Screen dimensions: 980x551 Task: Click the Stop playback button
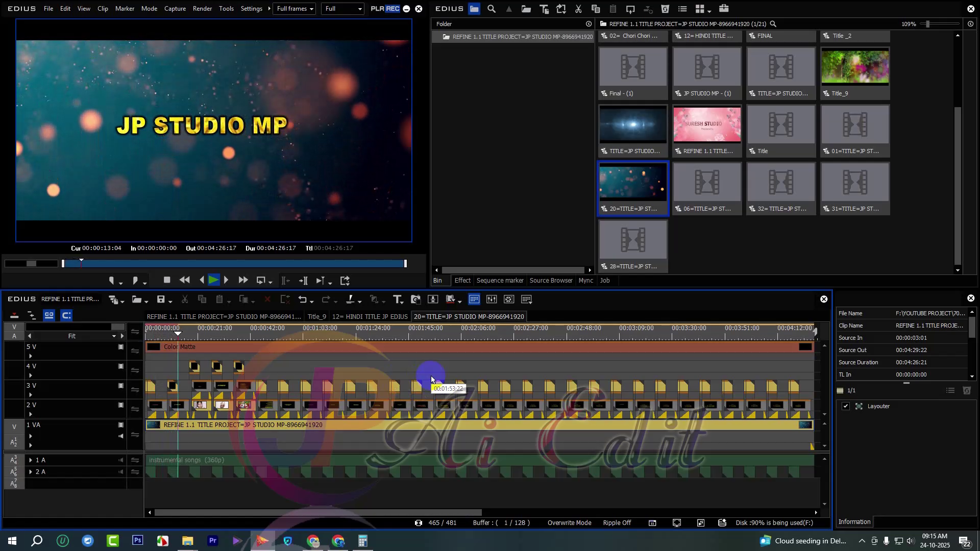[167, 280]
